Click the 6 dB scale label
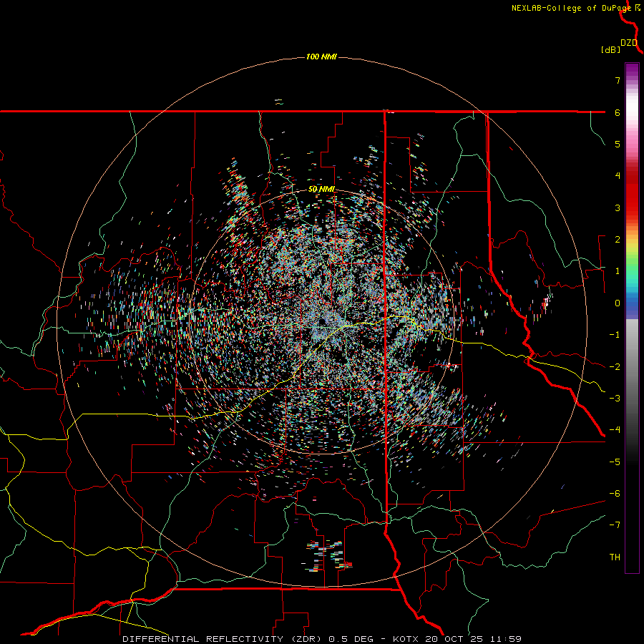Viewport: 644px width, 644px height. (x=618, y=112)
